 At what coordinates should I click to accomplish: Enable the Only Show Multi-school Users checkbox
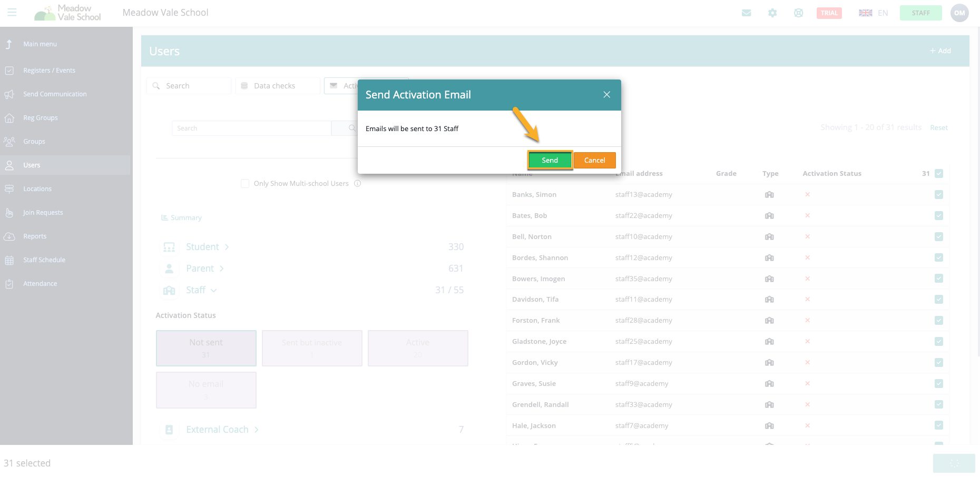click(245, 183)
